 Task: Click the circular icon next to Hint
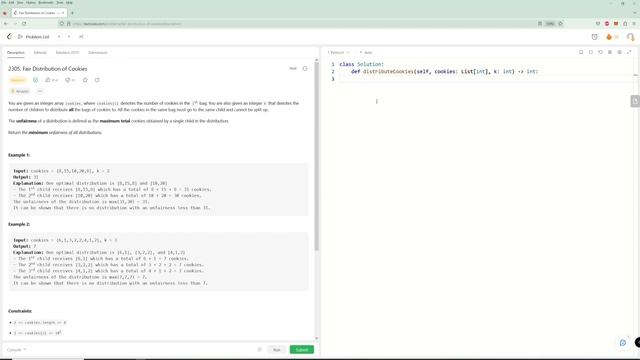(x=305, y=69)
